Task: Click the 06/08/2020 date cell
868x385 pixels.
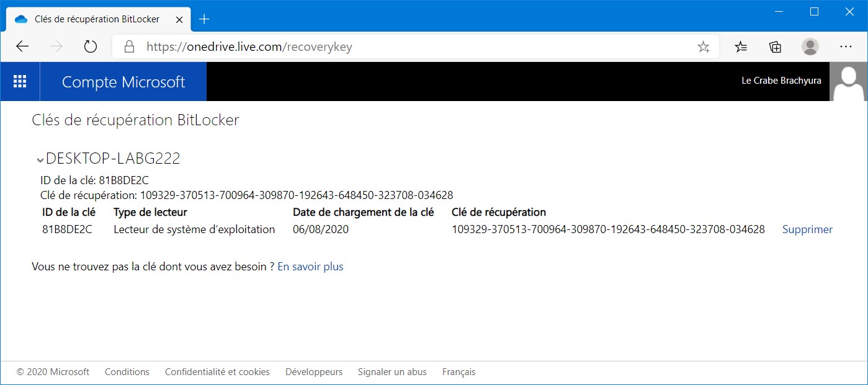Action: [321, 229]
